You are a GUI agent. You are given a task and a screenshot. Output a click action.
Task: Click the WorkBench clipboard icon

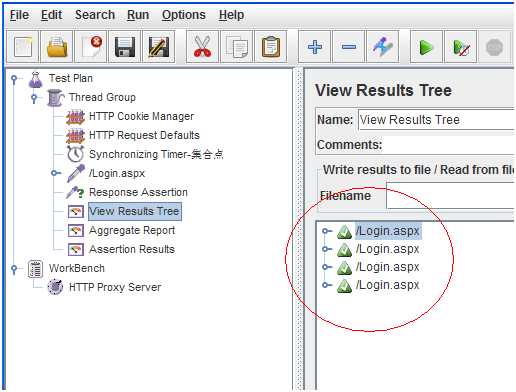35,269
